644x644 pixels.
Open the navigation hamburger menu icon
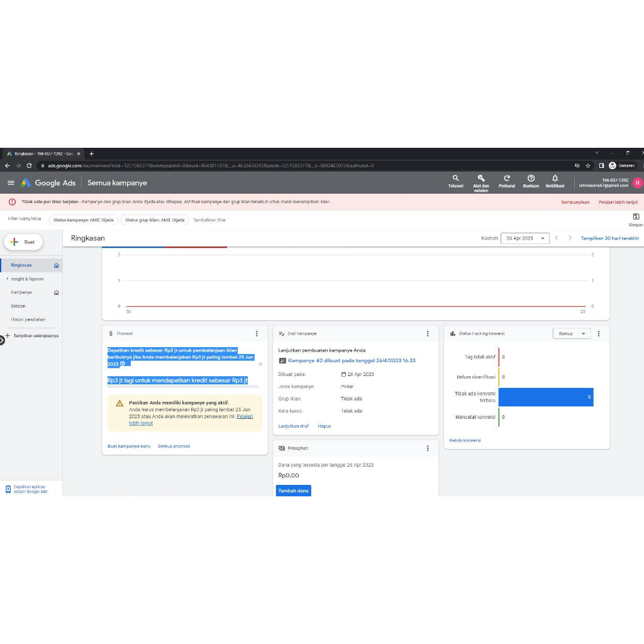tap(11, 183)
